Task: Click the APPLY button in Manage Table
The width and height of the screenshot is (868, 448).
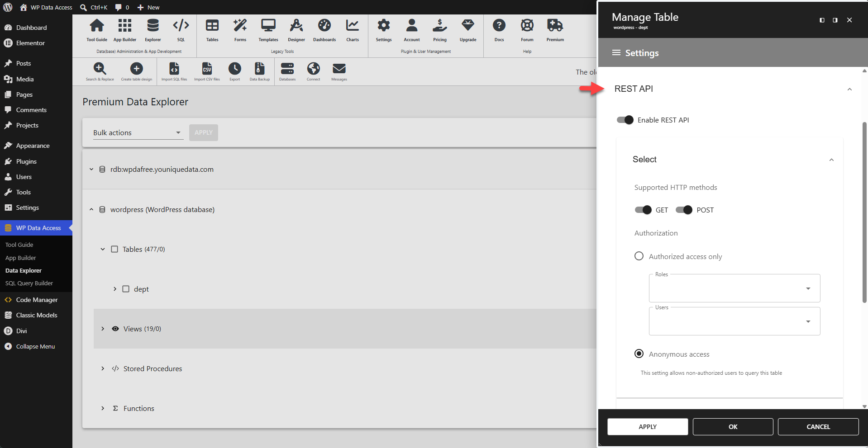Action: (648, 427)
